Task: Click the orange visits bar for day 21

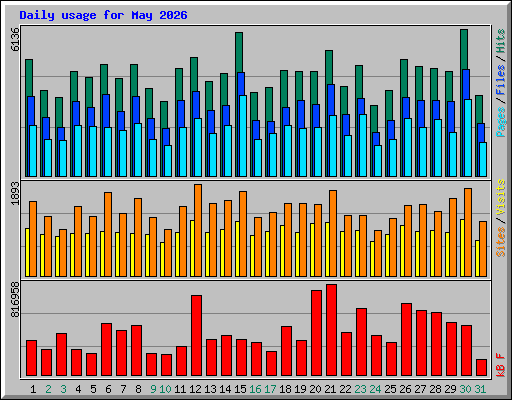Action: (333, 233)
